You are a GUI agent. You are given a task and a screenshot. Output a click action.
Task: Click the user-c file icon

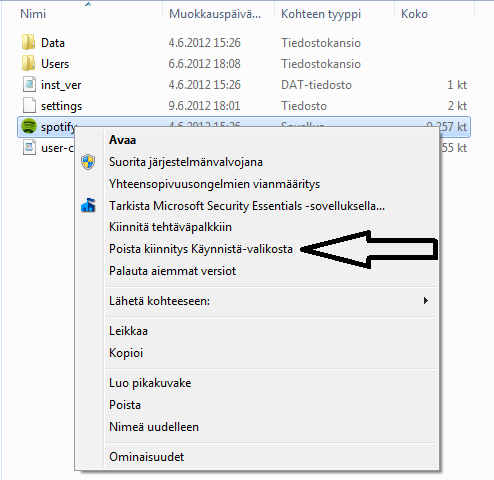point(29,147)
